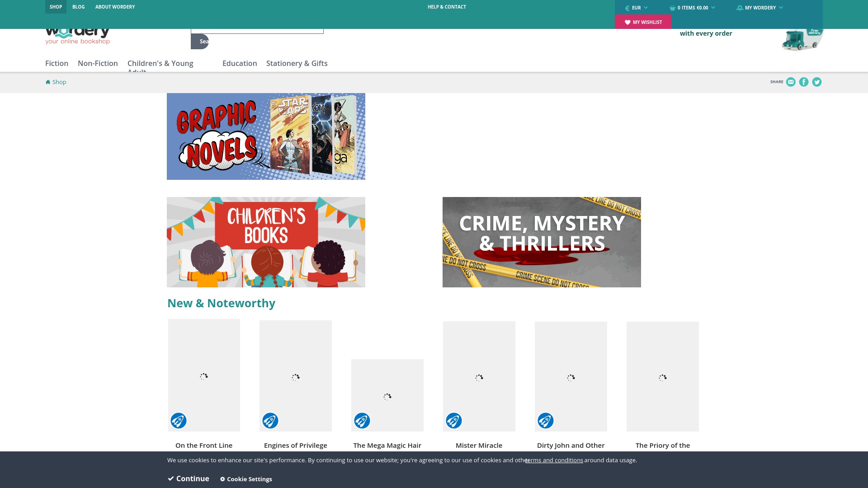Go to Shop breadcrumb link
The image size is (868, 488).
[x=59, y=82]
